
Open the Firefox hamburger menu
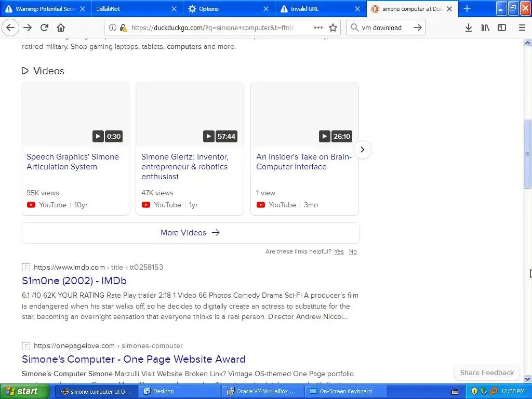coord(522,28)
